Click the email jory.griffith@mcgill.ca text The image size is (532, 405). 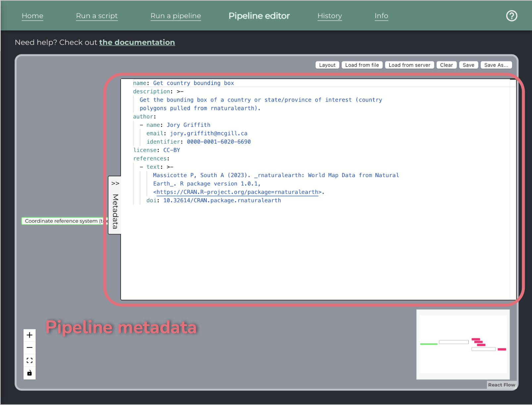209,133
